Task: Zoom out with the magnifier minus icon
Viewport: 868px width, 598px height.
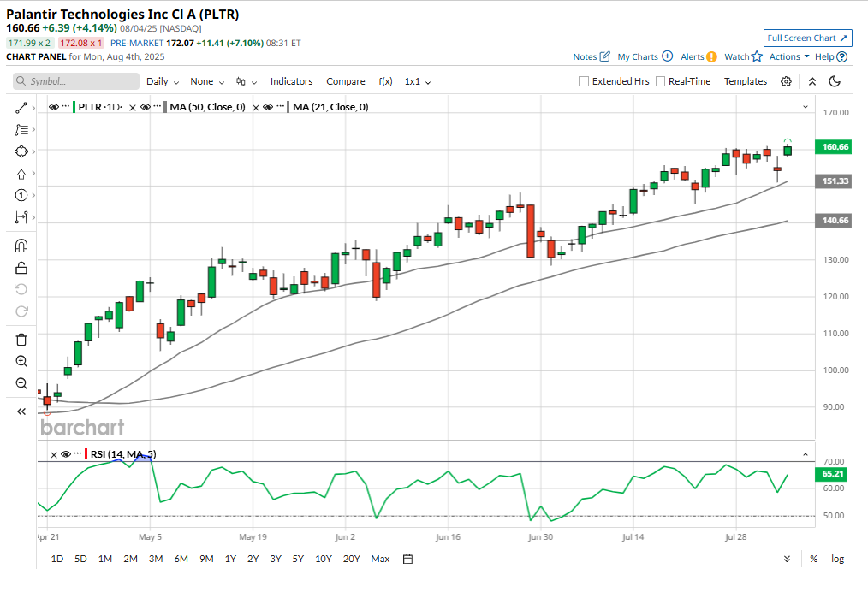Action: tap(21, 383)
